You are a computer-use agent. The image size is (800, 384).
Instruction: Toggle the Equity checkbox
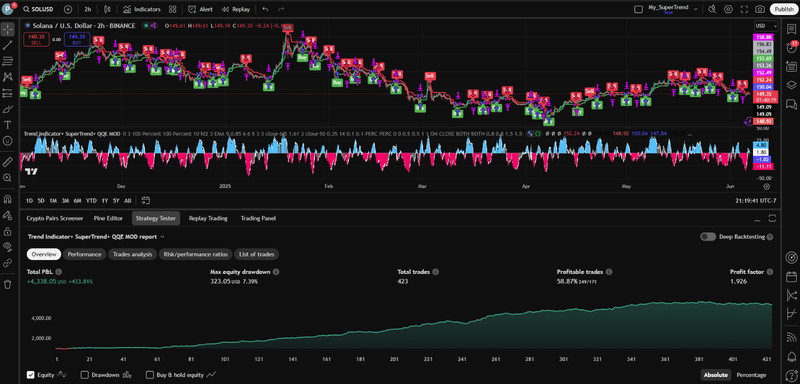[31, 375]
